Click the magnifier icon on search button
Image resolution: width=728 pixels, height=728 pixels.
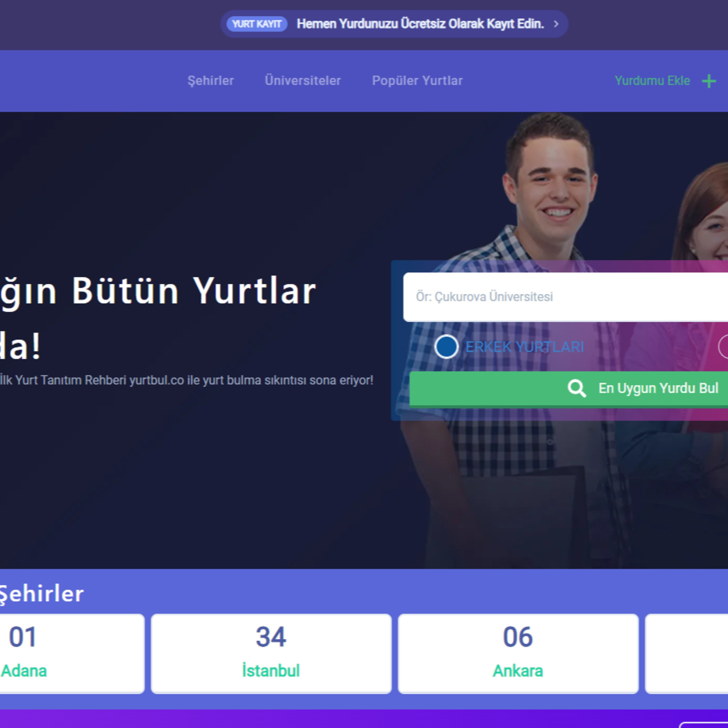click(x=577, y=388)
